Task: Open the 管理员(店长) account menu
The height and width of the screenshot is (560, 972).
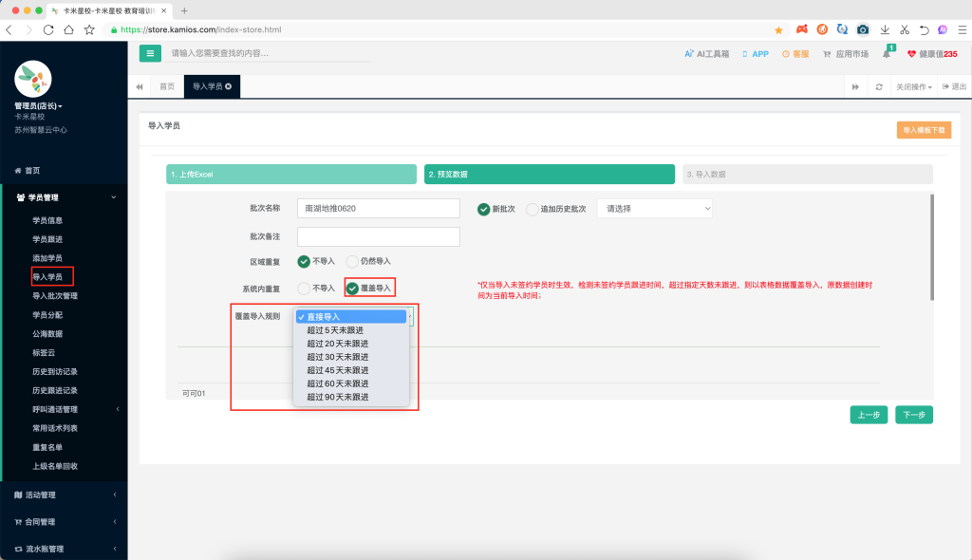Action: (x=38, y=106)
